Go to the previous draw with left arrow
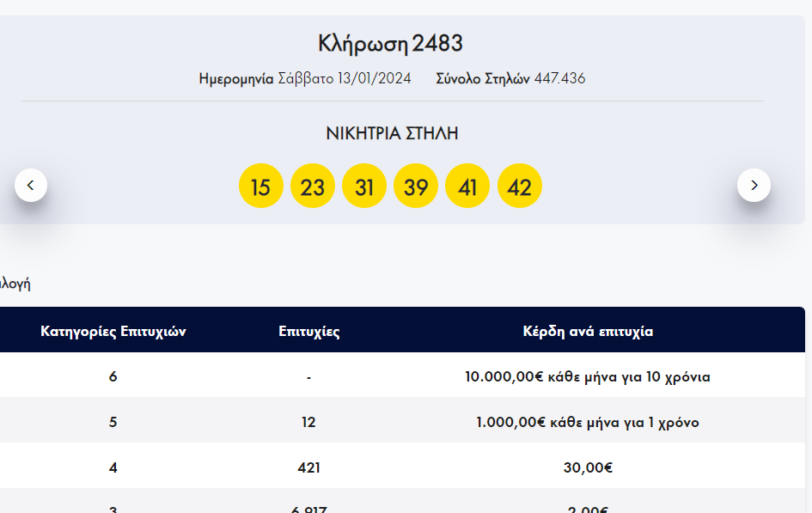Viewport: 812px width, 513px height. pyautogui.click(x=31, y=185)
